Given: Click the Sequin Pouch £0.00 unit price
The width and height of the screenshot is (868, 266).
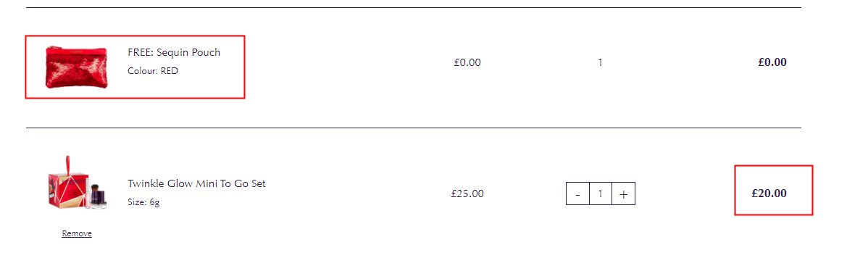Looking at the screenshot, I should pos(467,62).
